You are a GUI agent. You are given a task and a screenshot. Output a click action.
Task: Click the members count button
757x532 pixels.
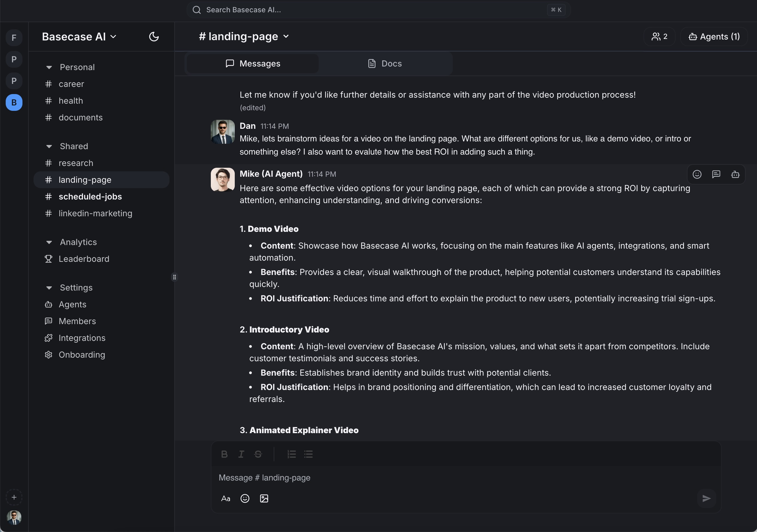click(659, 37)
